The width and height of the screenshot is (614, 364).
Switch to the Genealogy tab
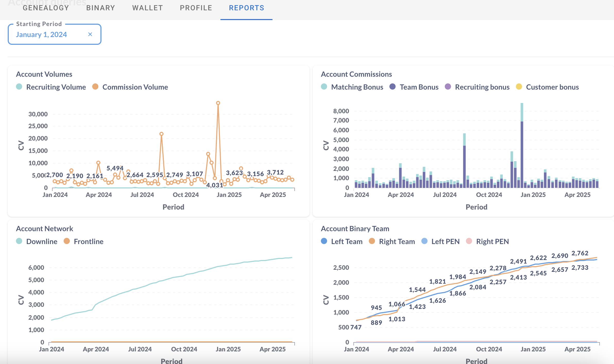[46, 8]
